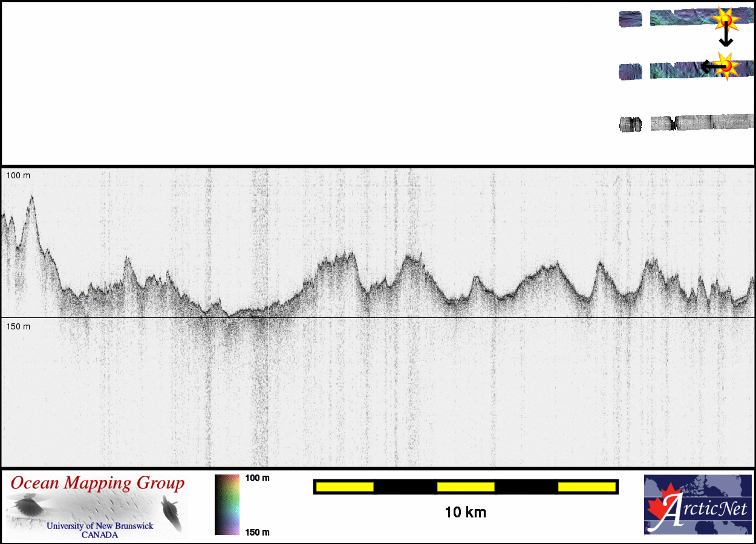Click the 100 m depth label in the profile

coord(18,175)
